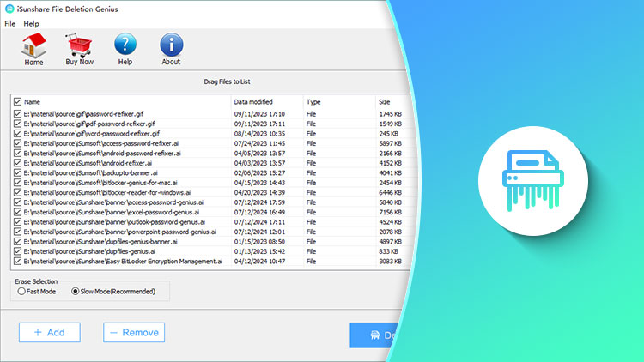Select the file path ending excel-password-genius.ai

pyautogui.click(x=112, y=212)
